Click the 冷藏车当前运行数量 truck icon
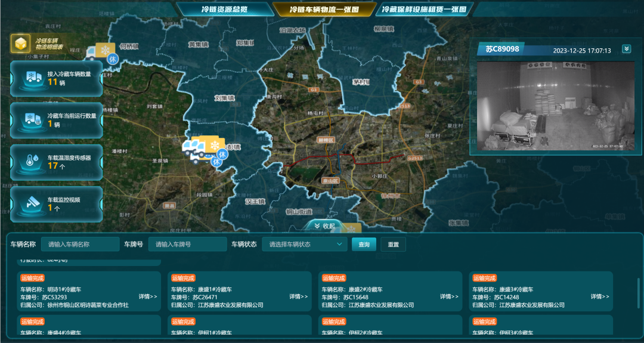The width and height of the screenshot is (644, 343). coord(30,119)
